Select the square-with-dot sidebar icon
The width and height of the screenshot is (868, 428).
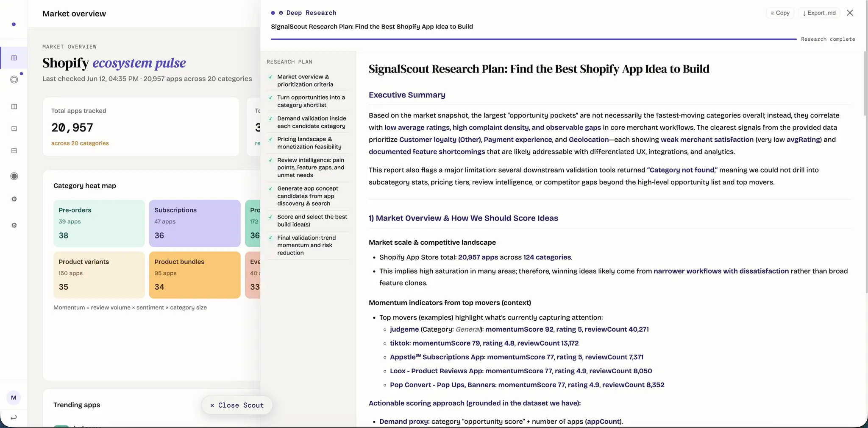(x=14, y=129)
